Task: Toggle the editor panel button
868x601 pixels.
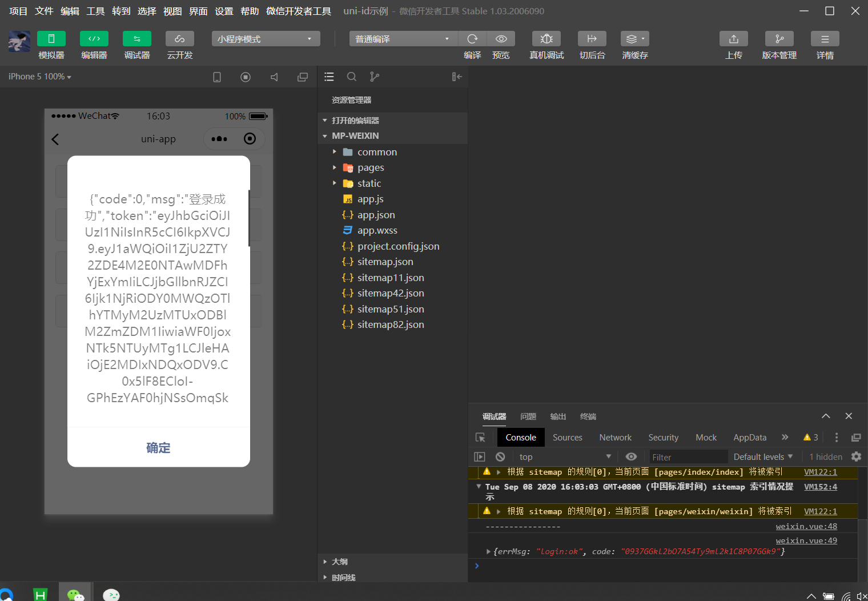Action: (x=94, y=39)
